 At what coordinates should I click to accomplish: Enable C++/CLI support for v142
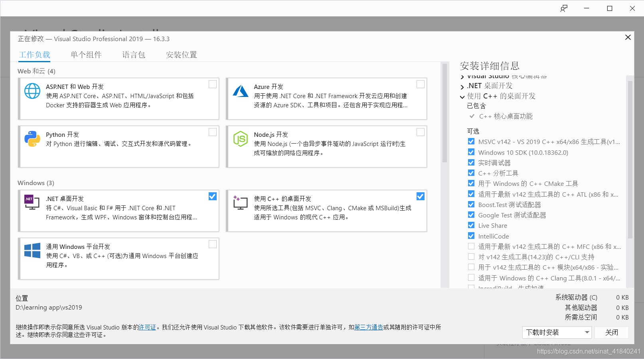[471, 256]
